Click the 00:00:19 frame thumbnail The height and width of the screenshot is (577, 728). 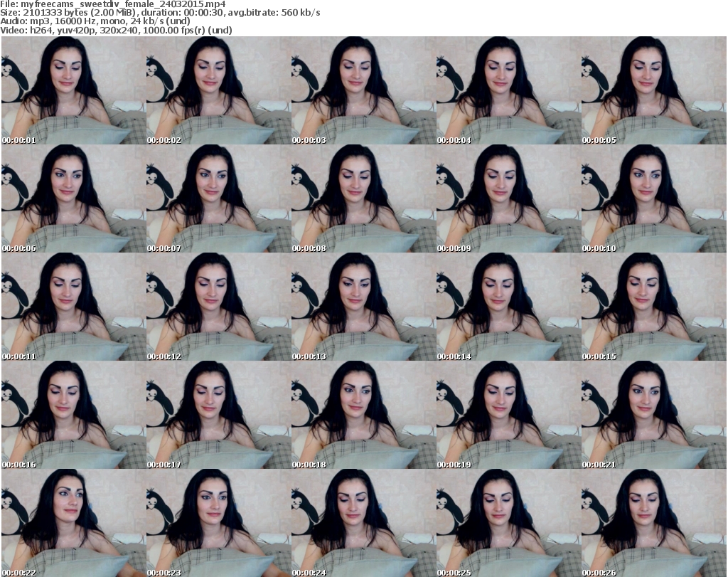(x=508, y=415)
